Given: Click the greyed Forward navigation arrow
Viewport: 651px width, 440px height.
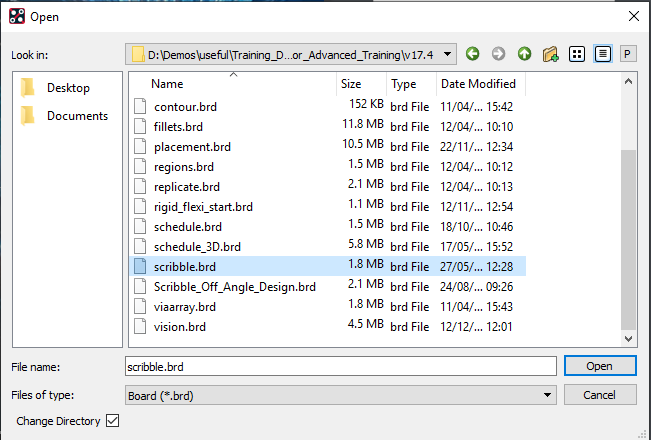Looking at the screenshot, I should 498,54.
